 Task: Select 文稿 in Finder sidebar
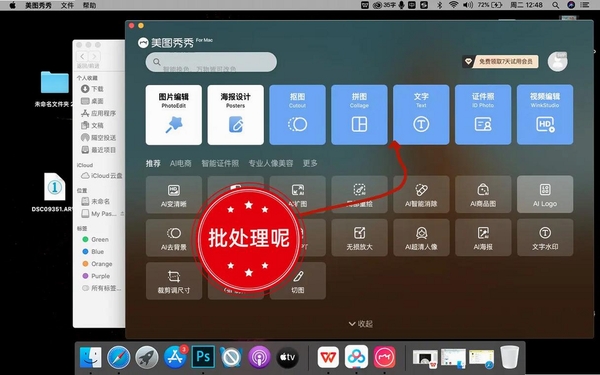pos(93,126)
